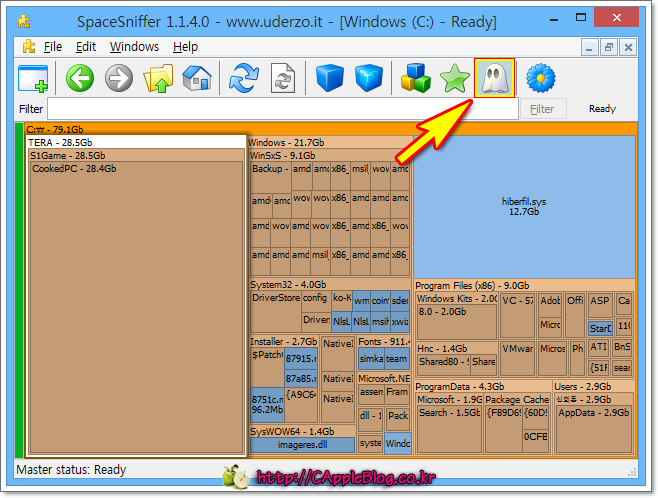This screenshot has height=498, width=658.
Task: Click the New View toolbar icon
Action: pyautogui.click(x=33, y=78)
